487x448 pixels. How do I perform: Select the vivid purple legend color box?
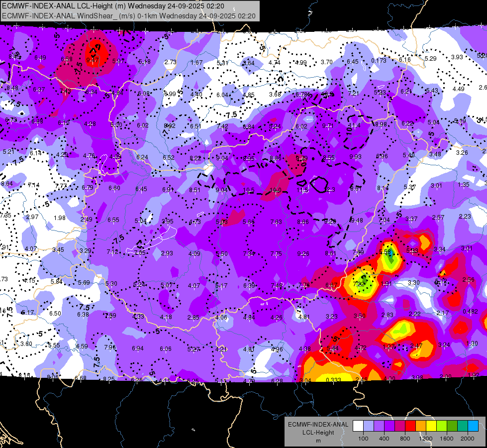pos(390,426)
